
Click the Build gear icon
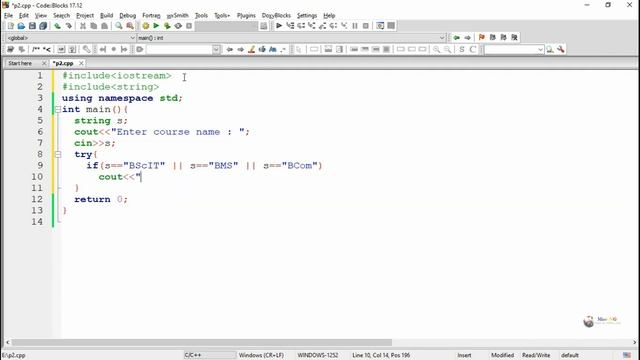click(145, 26)
